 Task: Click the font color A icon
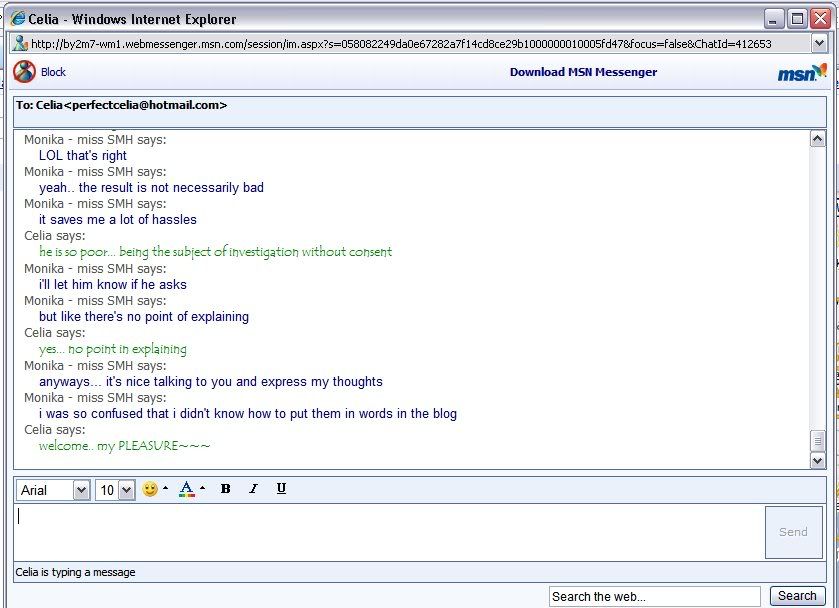(186, 489)
